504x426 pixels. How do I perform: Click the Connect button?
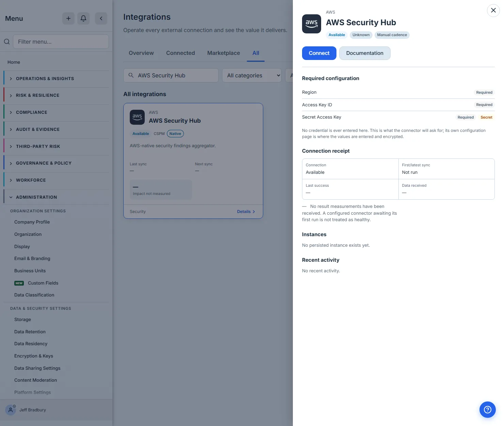pos(319,53)
